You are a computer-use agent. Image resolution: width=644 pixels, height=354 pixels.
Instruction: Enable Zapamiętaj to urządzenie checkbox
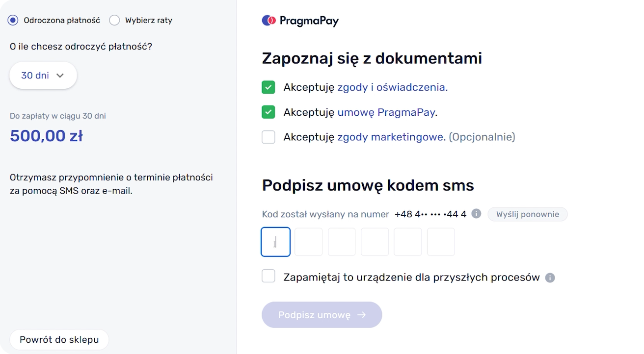coord(268,277)
